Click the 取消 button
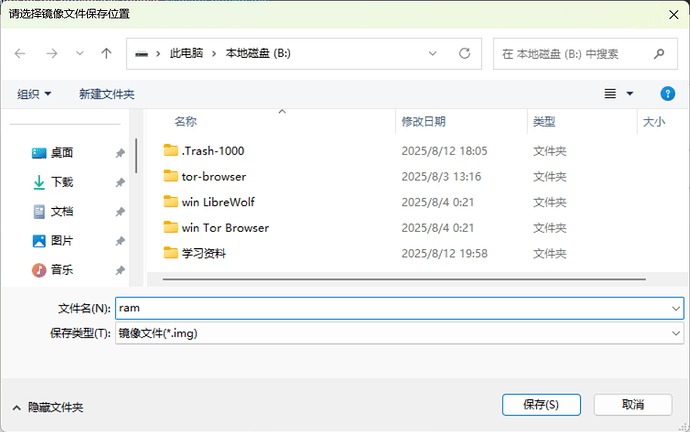This screenshot has height=432, width=690. click(x=633, y=404)
